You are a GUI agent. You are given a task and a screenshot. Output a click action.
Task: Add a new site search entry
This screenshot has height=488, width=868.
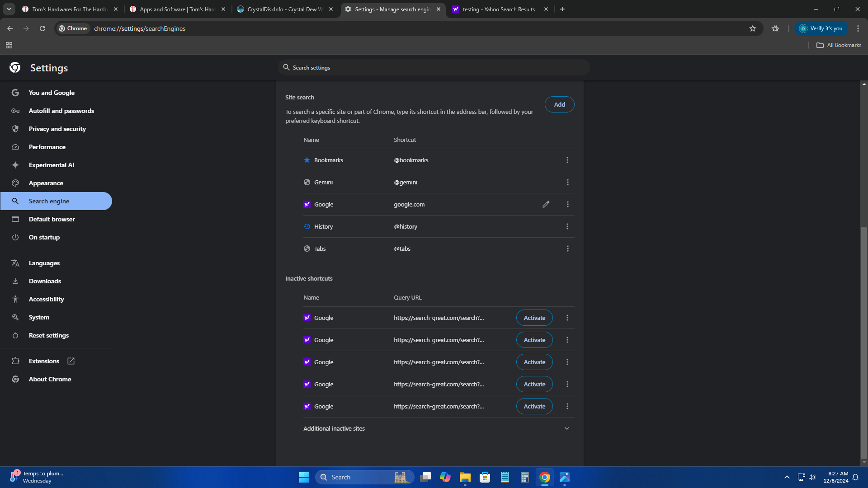point(559,104)
